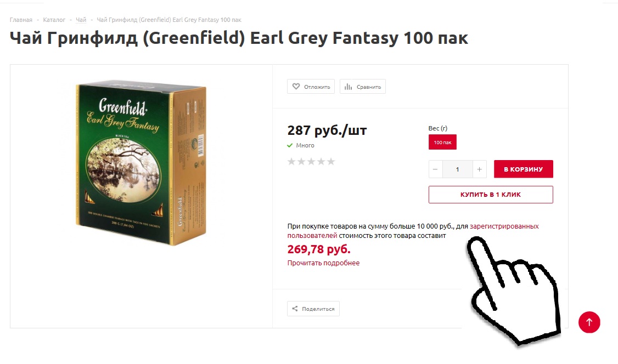The height and width of the screenshot is (364, 618).
Task: Open the Чай breadcrumb category
Action: pos(81,20)
